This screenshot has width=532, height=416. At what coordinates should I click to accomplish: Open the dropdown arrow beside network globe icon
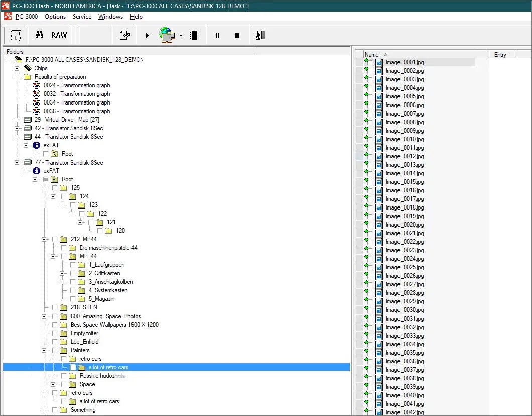pos(181,36)
